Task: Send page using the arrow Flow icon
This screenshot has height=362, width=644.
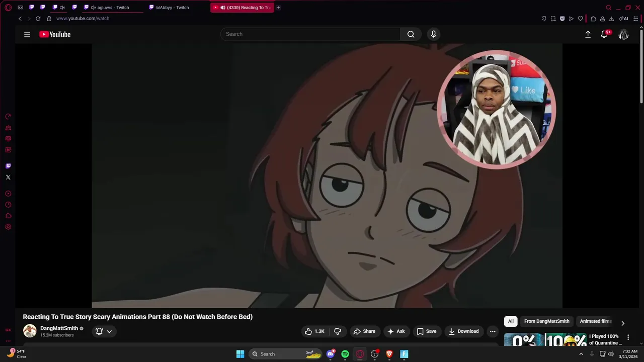Action: [571, 19]
